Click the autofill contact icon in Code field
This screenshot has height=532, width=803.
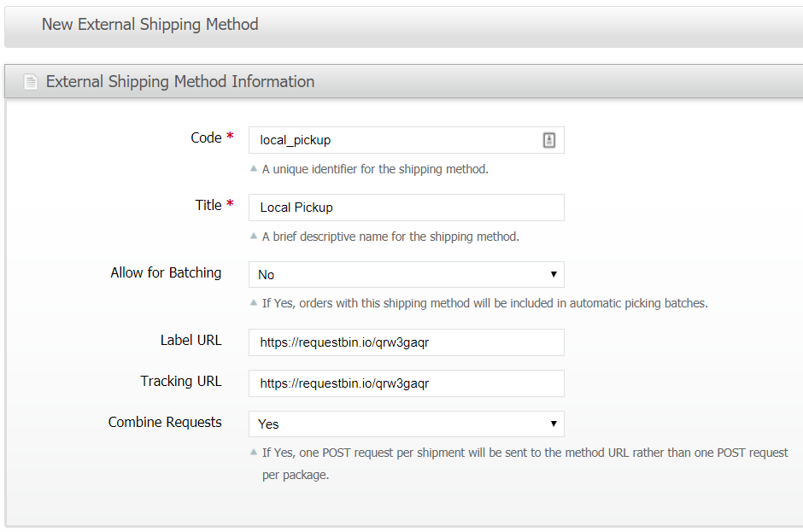549,140
